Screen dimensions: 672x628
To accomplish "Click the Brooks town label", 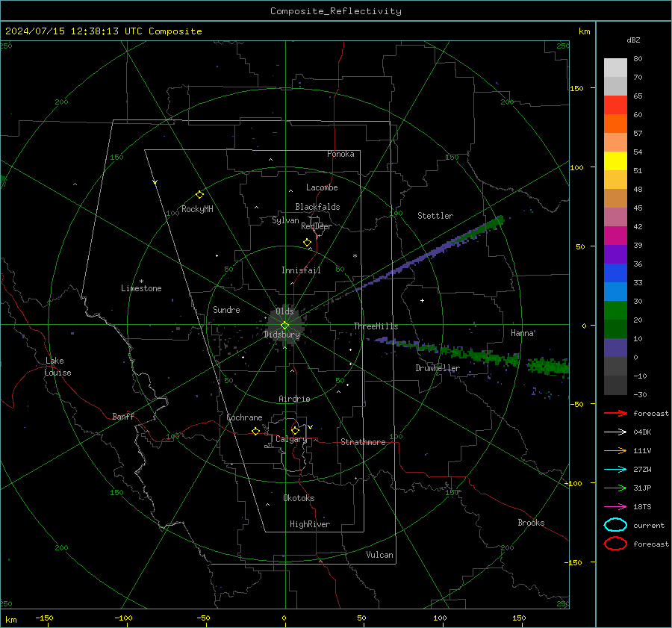I will [x=531, y=523].
